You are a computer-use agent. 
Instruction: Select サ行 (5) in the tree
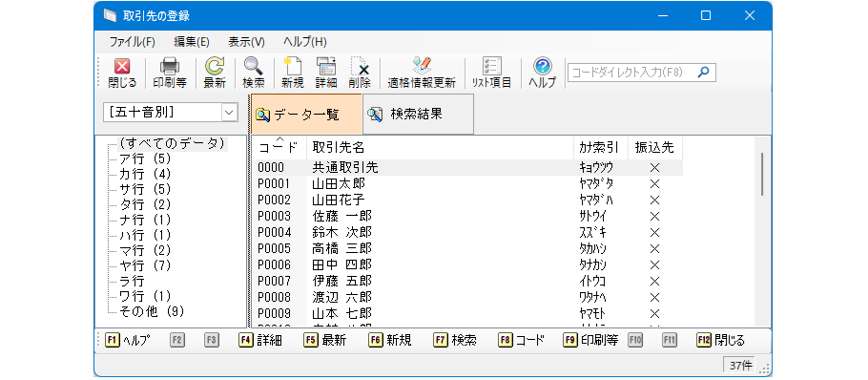145,189
